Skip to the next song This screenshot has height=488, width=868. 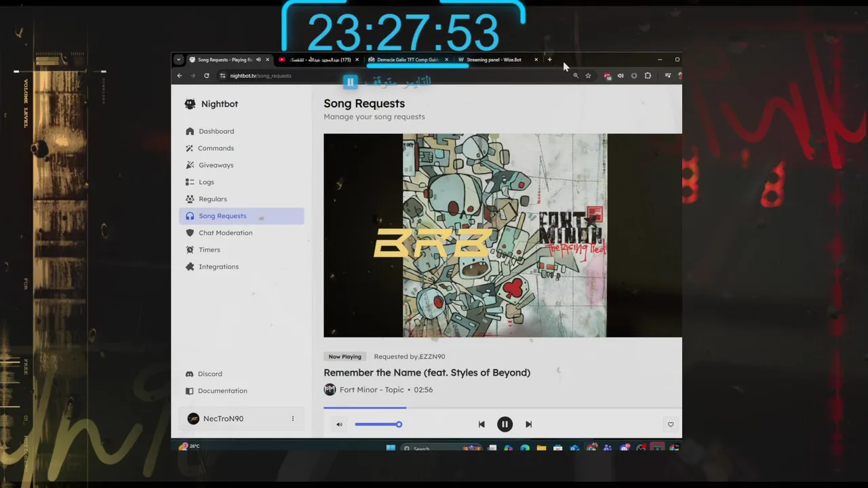[x=528, y=424]
